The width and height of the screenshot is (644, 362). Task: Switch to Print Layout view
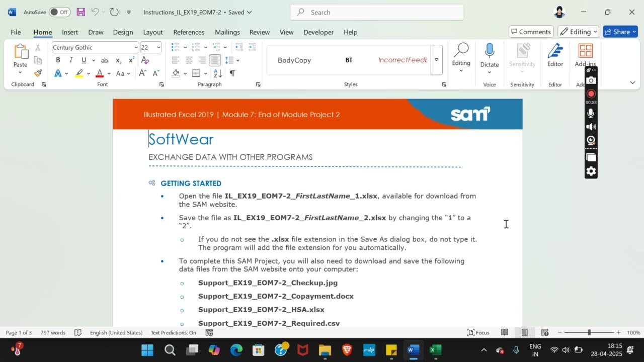tap(524, 332)
